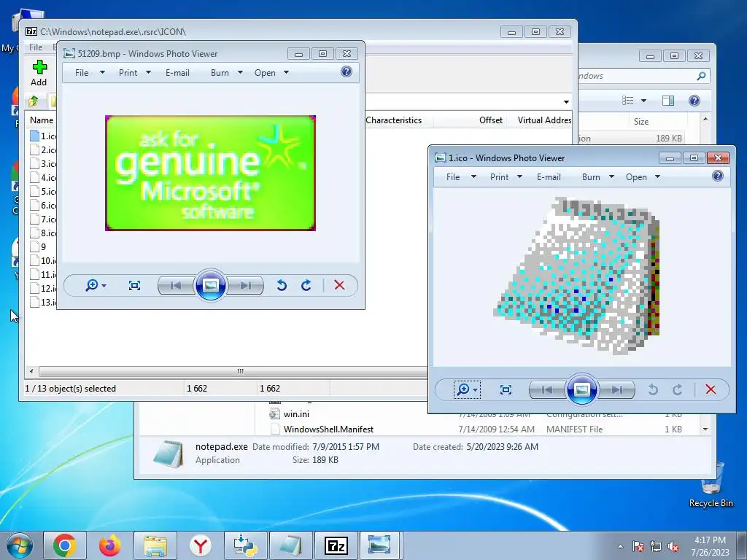Open the zoom control in 51209.bmp viewer

tap(96, 285)
